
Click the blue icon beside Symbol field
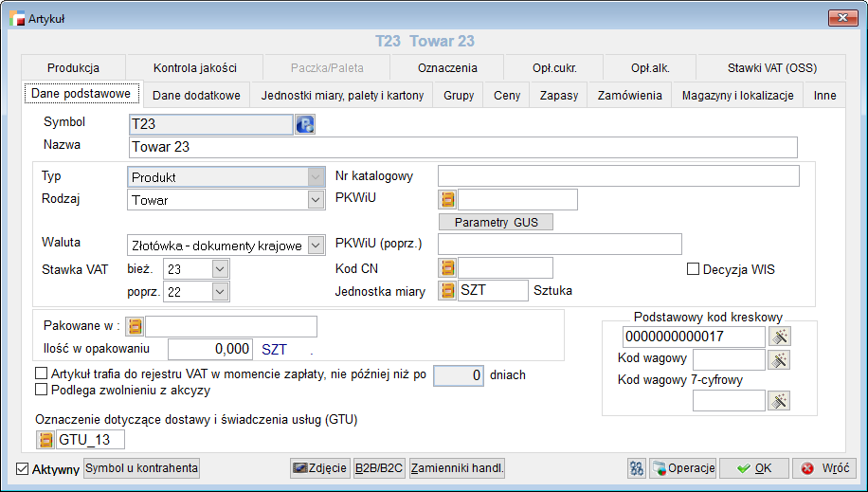pyautogui.click(x=304, y=123)
